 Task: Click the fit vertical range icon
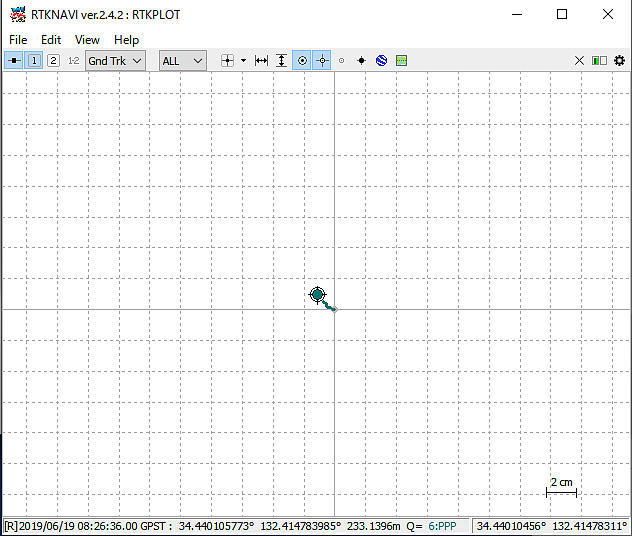[x=282, y=61]
